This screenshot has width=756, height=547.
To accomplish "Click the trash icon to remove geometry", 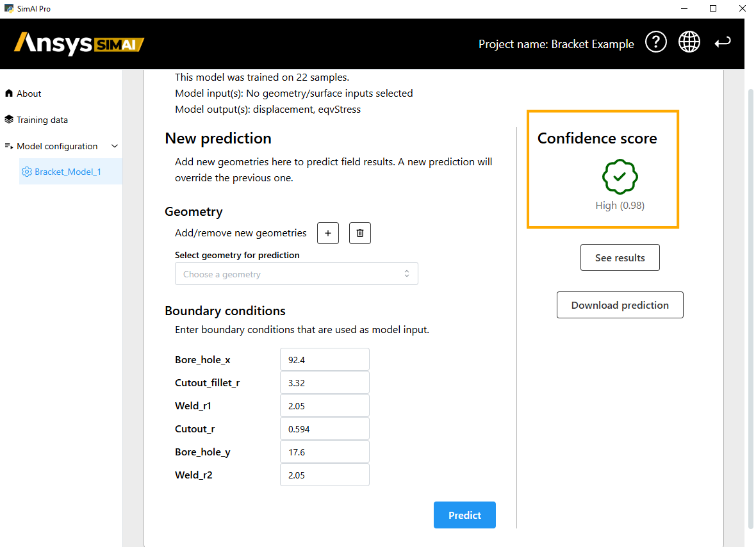I will 359,233.
